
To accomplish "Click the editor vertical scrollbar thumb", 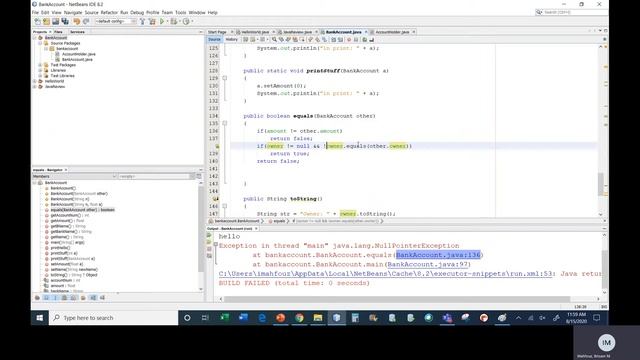I will 601,184.
